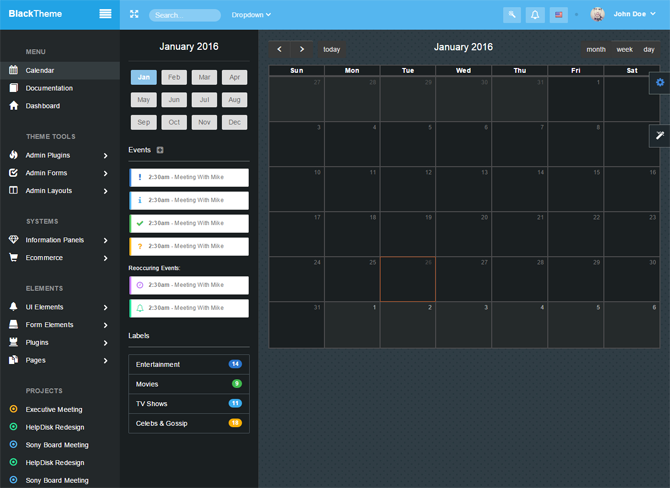The image size is (670, 488).
Task: Click the question mark event icon
Action: pyautogui.click(x=140, y=246)
